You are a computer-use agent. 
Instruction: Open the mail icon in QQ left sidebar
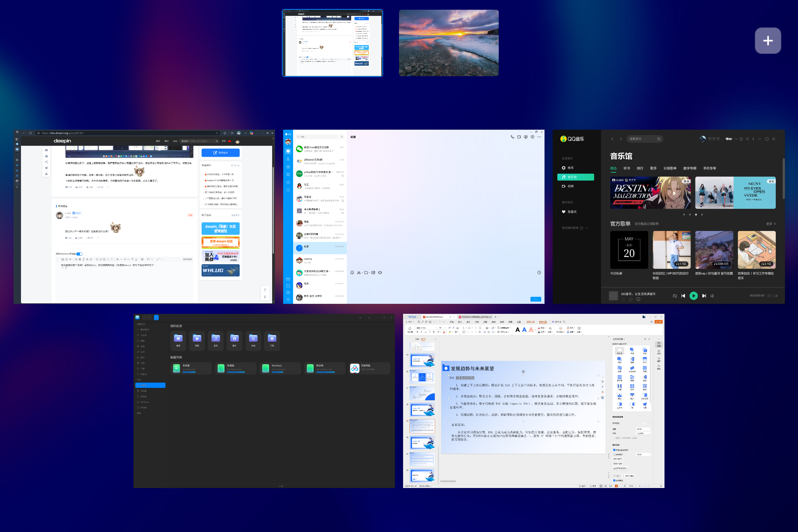(x=288, y=279)
